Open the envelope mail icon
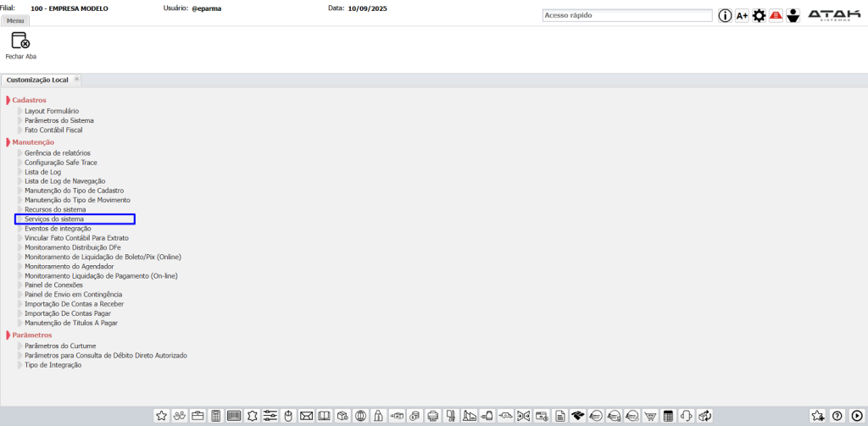Image resolution: width=868 pixels, height=426 pixels. point(306,416)
